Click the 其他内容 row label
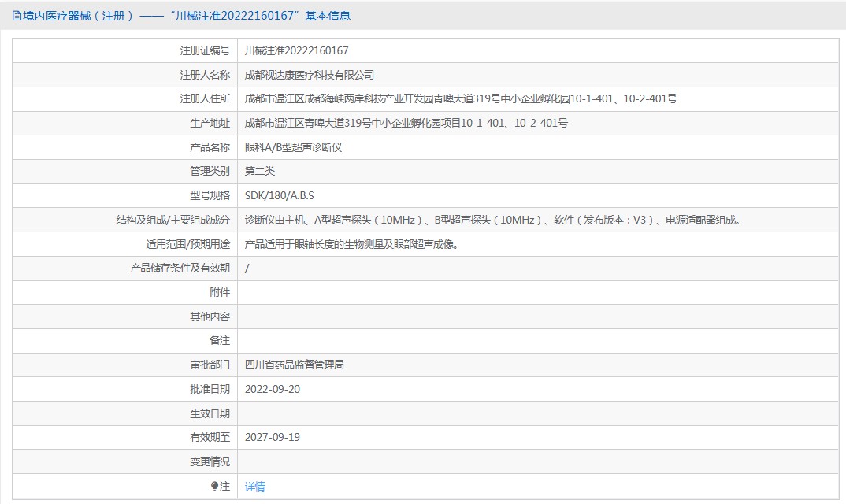 (x=210, y=317)
